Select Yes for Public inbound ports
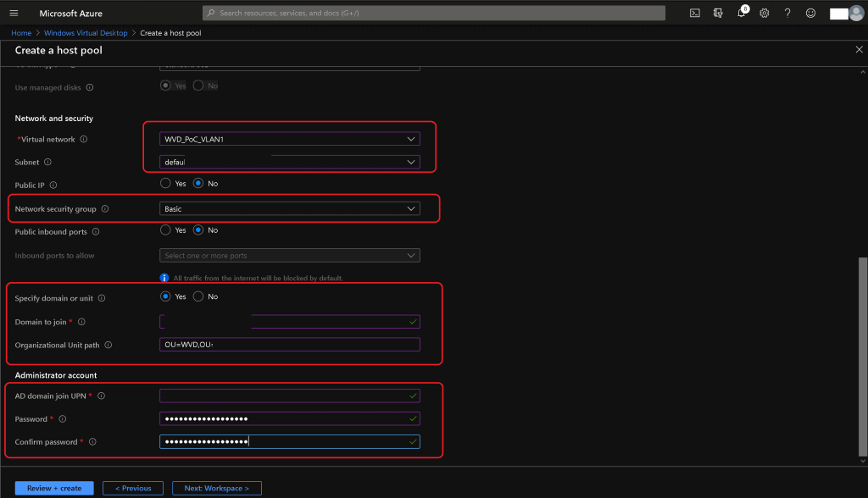 [165, 230]
